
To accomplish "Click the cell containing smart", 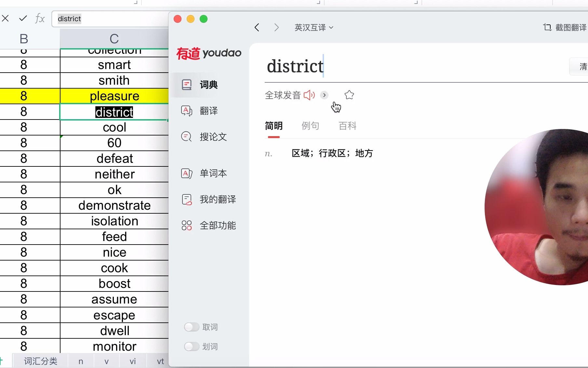I will [114, 65].
